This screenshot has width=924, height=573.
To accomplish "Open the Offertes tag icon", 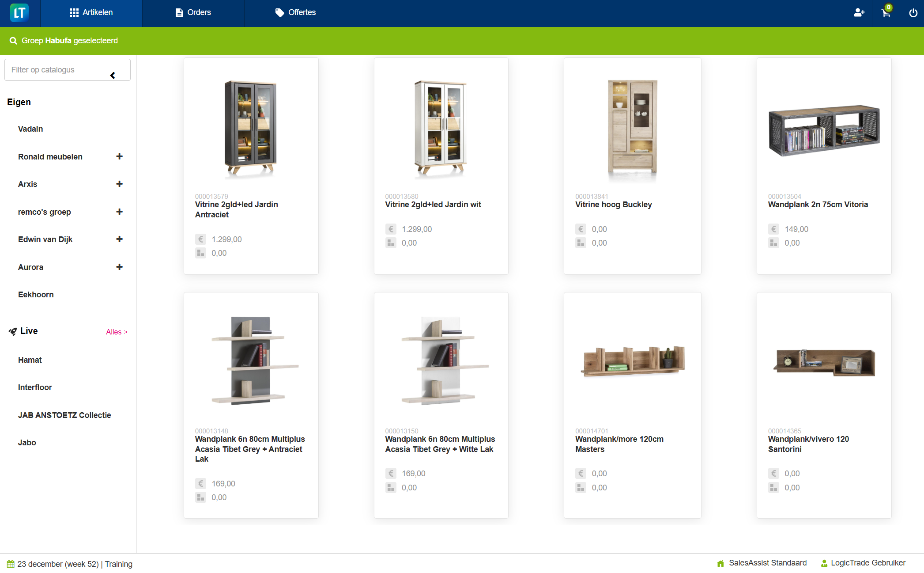I will point(279,12).
